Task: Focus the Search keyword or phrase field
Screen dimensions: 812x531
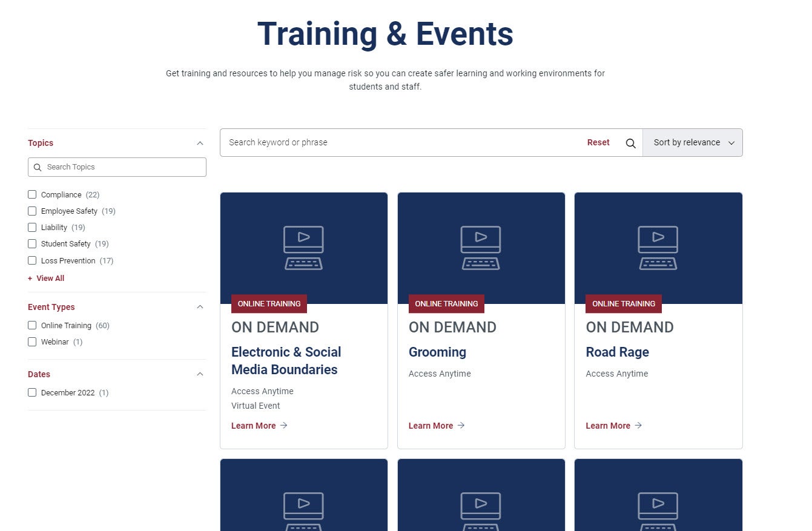Action: coord(400,142)
